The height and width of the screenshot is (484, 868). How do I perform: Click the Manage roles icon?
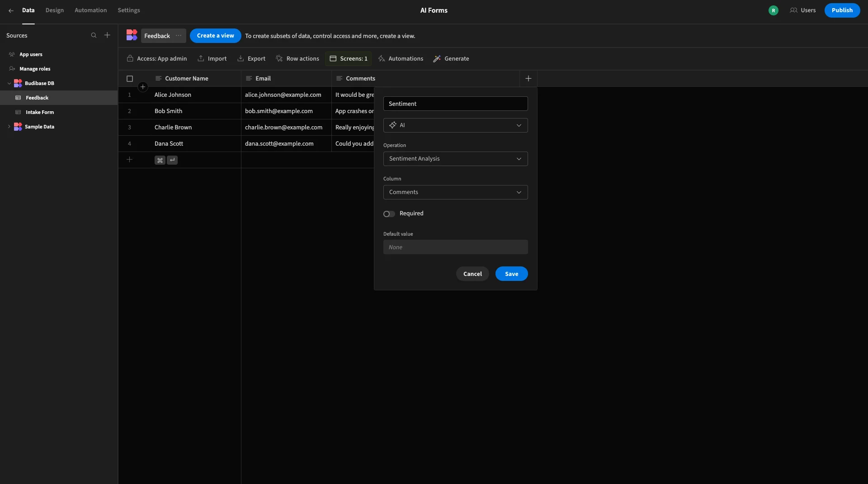(12, 69)
